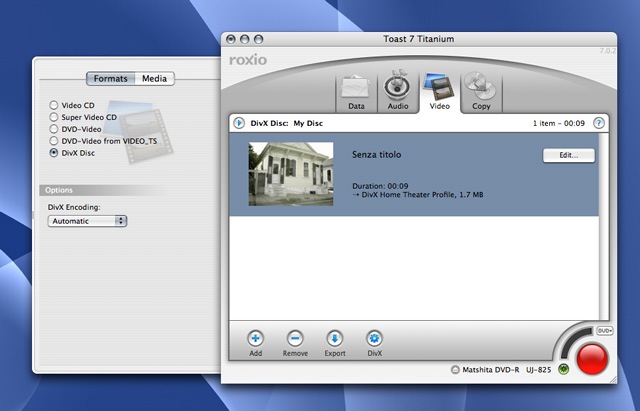Close the Toast 7 Titanium window

click(x=231, y=39)
